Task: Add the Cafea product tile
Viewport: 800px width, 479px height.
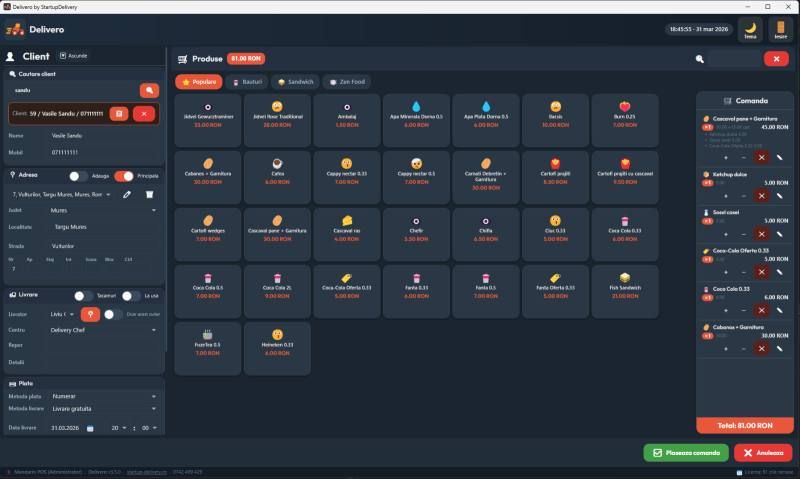Action: 277,172
